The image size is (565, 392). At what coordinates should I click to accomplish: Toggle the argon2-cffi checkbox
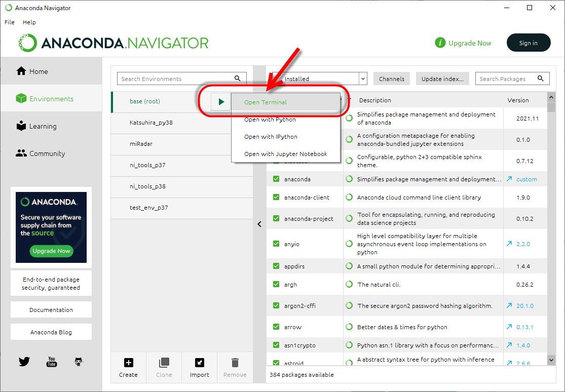click(276, 305)
